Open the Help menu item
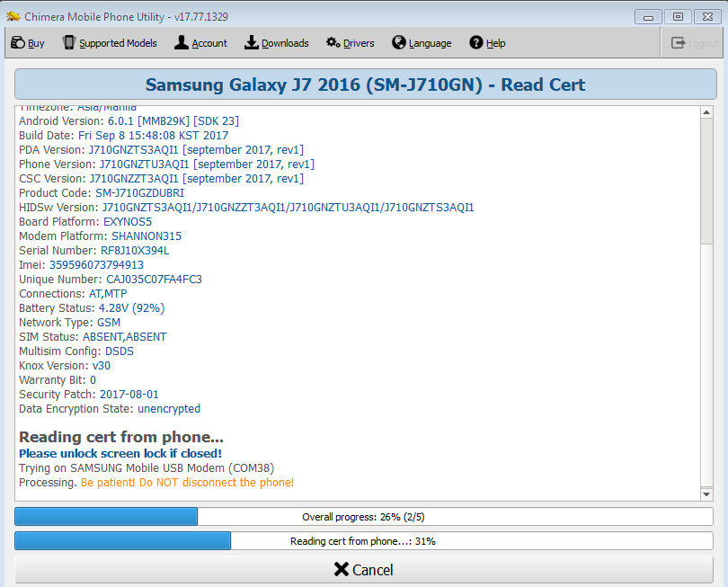The height and width of the screenshot is (587, 728). click(x=487, y=43)
